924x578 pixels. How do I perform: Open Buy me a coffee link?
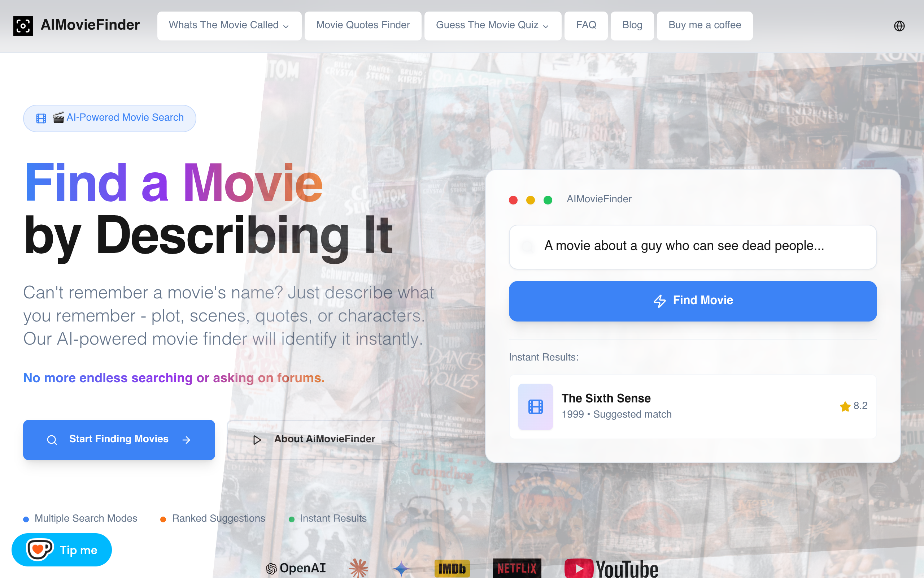(x=705, y=26)
